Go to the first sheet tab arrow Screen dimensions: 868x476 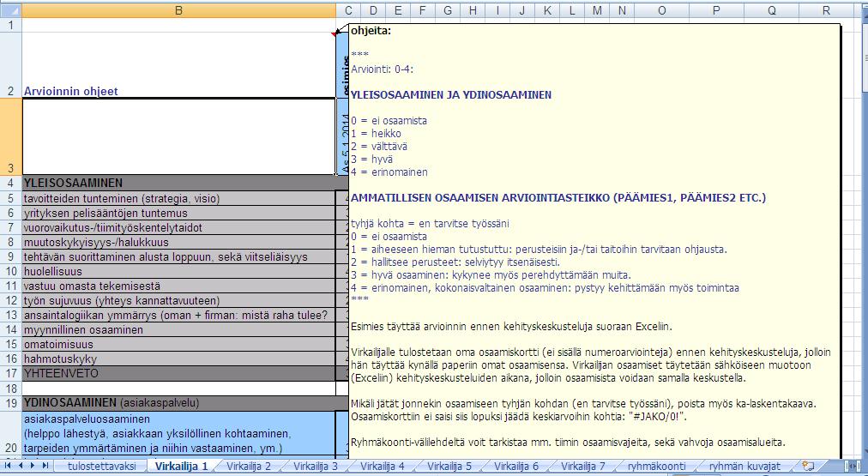click(8, 466)
